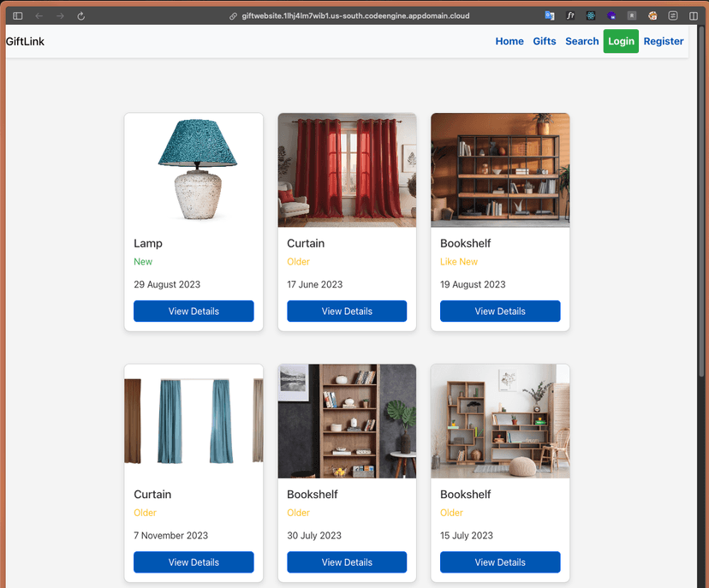Open the Search page from navbar
Screen dimensions: 709x588
tap(582, 41)
